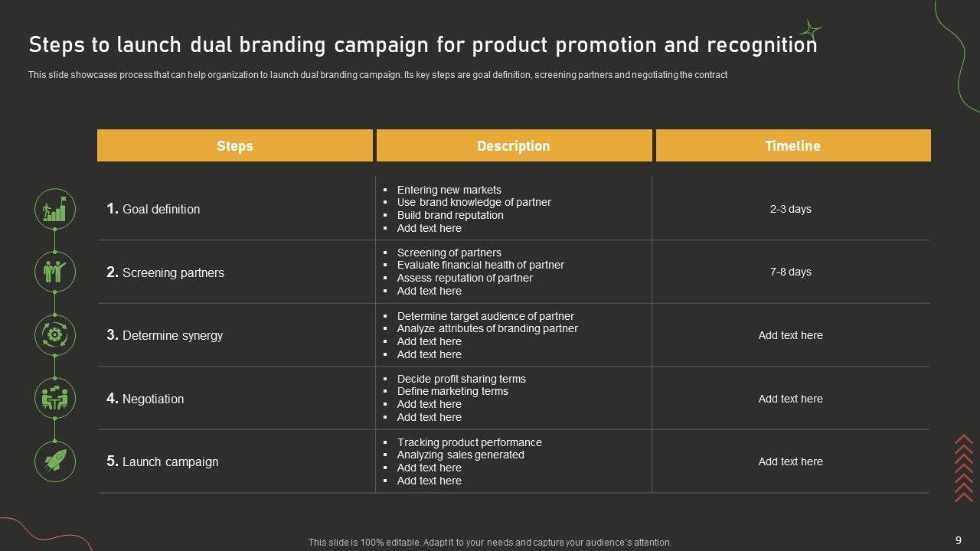Screen dimensions: 980x551
Task: Select the '1. Goal definition' step label
Action: 153,209
